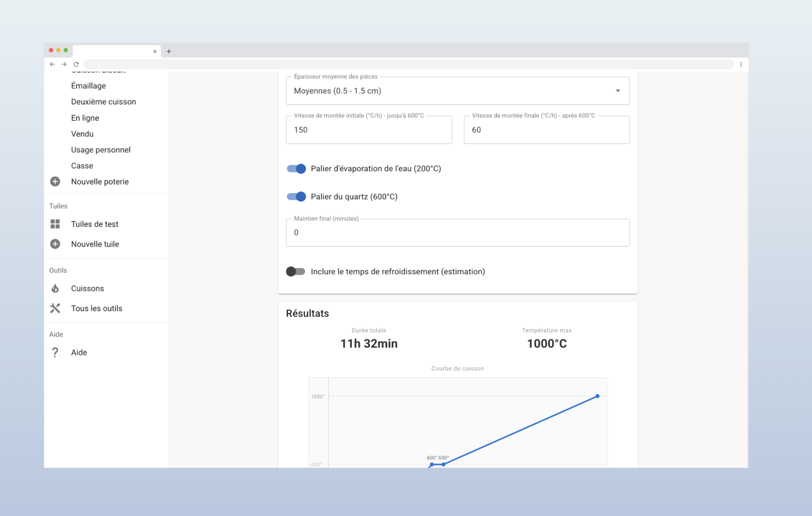Click the 11h 32min total duration value
Viewport: 812px width, 516px height.
tap(369, 344)
